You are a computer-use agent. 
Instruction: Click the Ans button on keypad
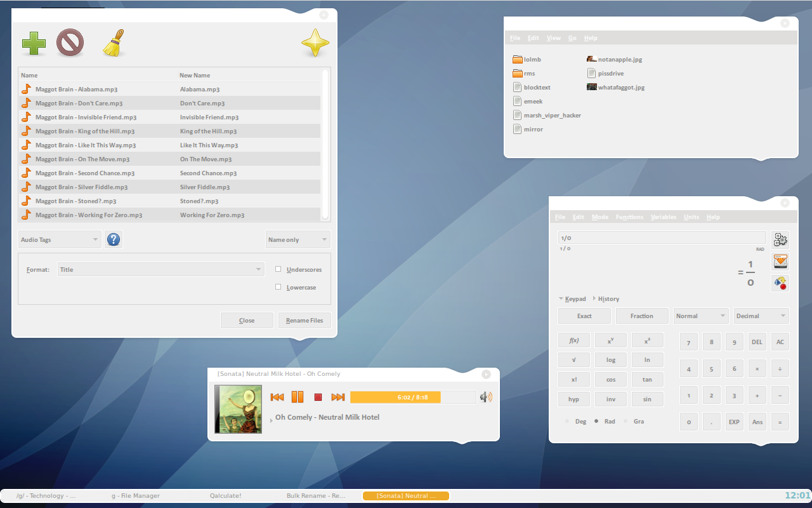click(x=757, y=422)
